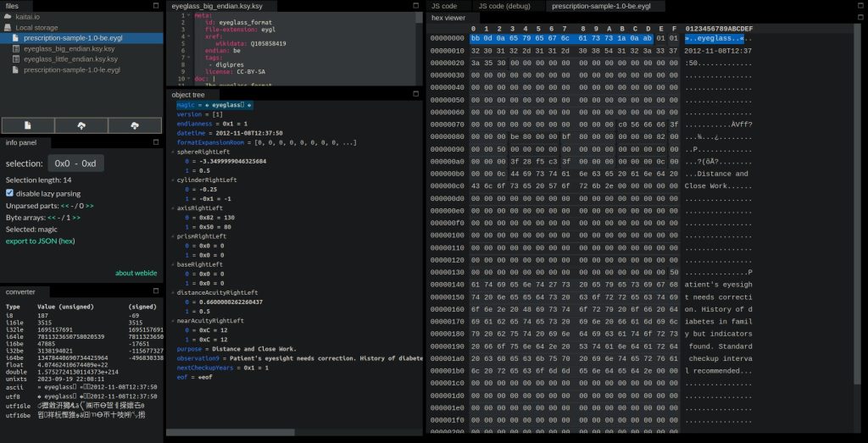Select the magic = eyeglass row
Screen dimensions: 868x443
point(214,104)
